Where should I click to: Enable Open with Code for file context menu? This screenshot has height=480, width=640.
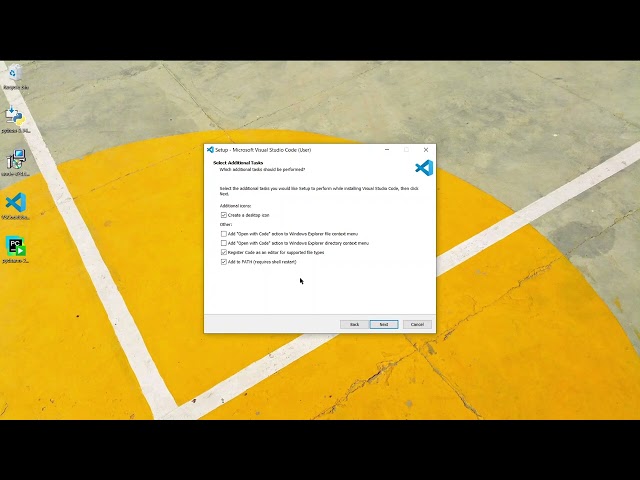(224, 234)
